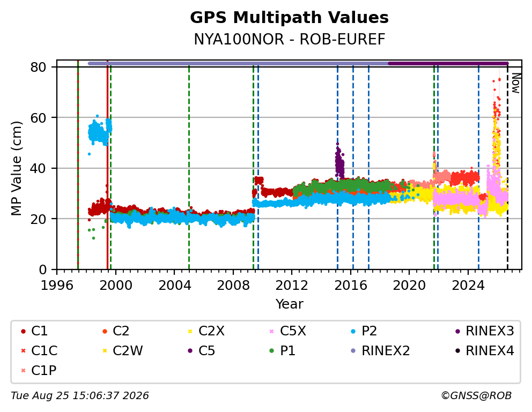
Task: Click the C5 purple legend marker
Action: point(190,351)
